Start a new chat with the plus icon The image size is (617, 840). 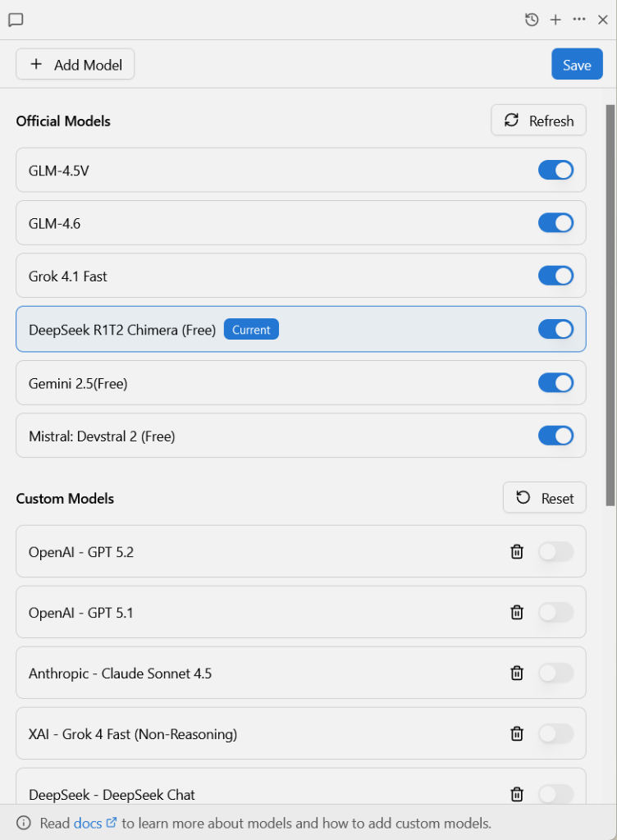(x=555, y=19)
